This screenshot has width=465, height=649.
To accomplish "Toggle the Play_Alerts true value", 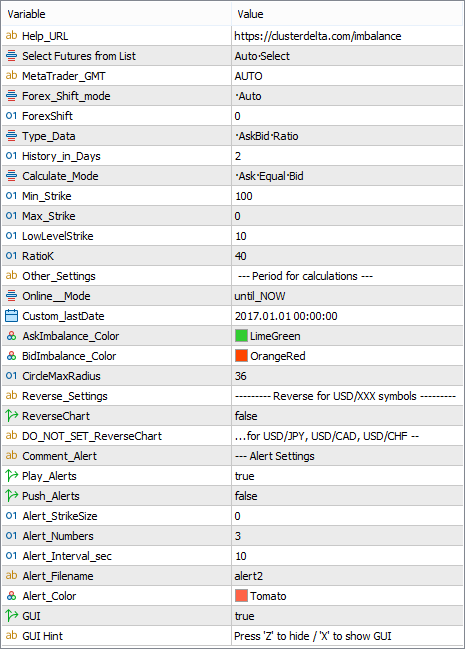I will tap(347, 476).
